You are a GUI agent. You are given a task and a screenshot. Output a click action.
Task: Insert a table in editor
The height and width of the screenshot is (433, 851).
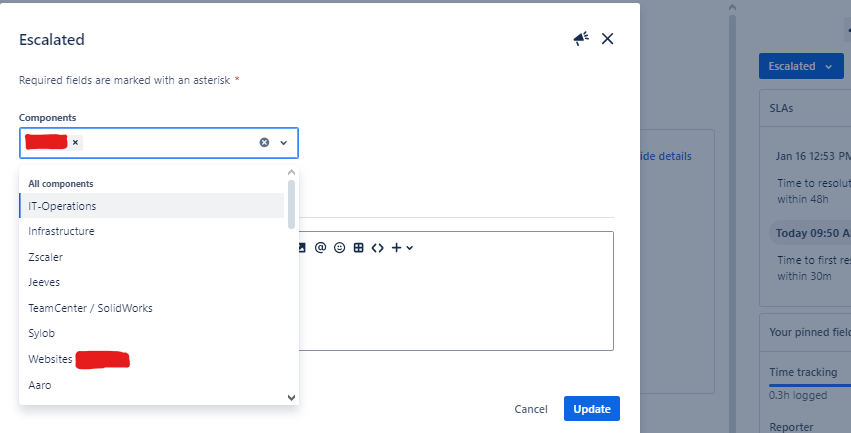[x=358, y=247]
